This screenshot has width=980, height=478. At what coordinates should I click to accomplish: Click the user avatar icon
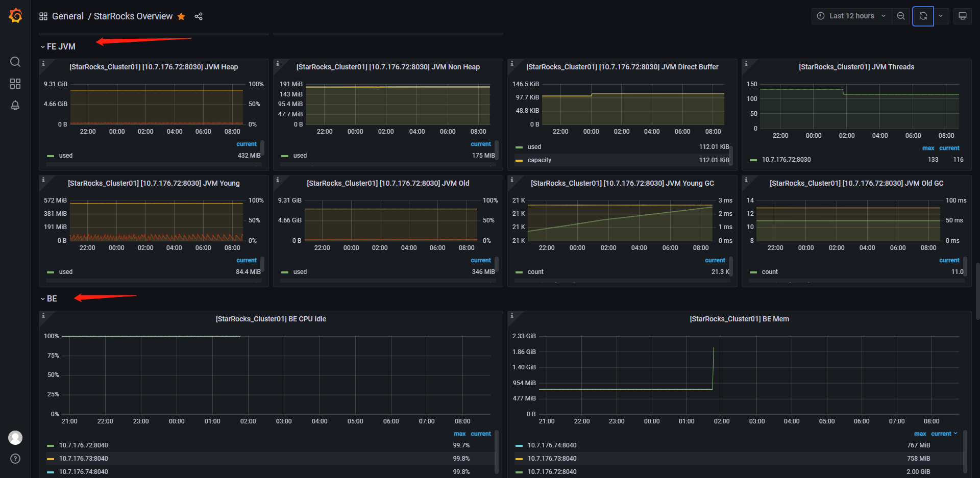point(15,437)
